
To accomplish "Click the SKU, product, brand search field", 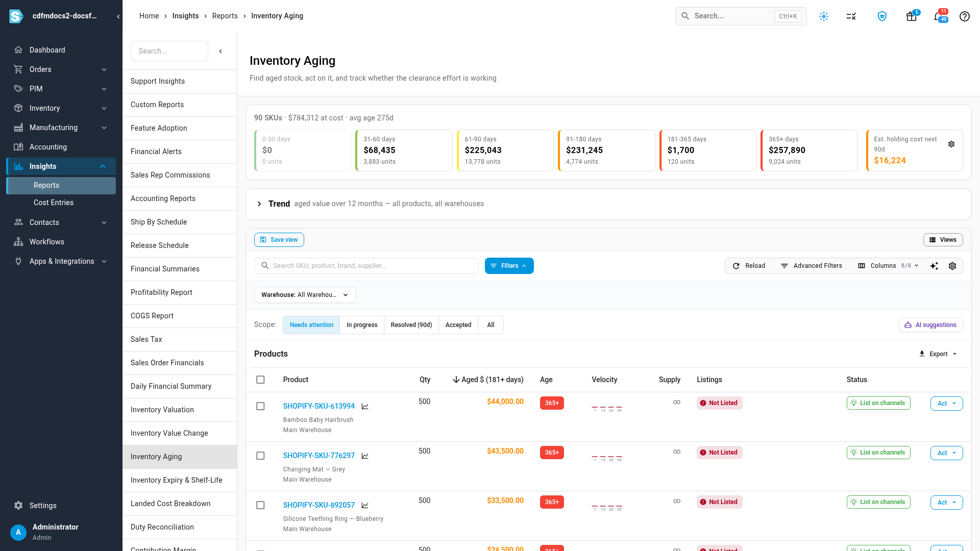I will coord(366,266).
